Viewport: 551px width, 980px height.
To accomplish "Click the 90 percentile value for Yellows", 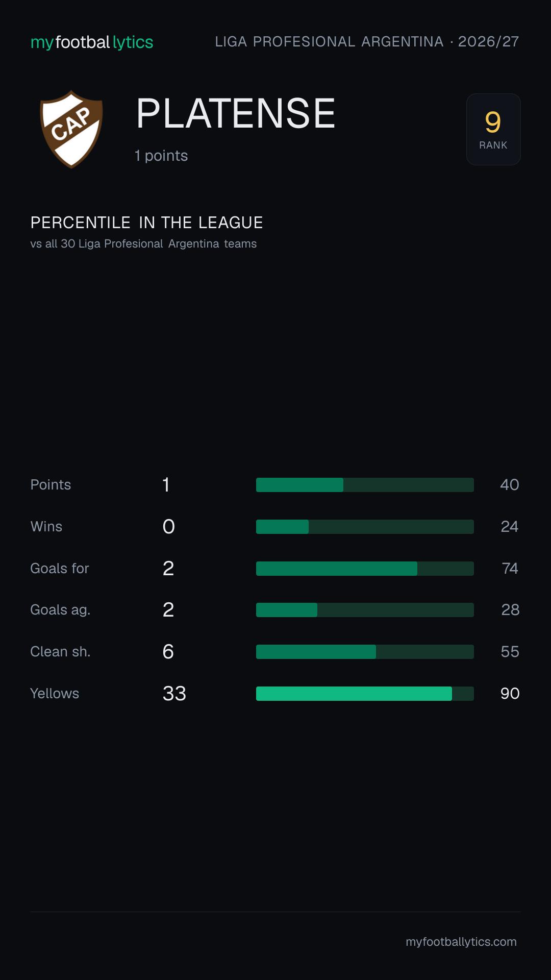I will (x=510, y=694).
